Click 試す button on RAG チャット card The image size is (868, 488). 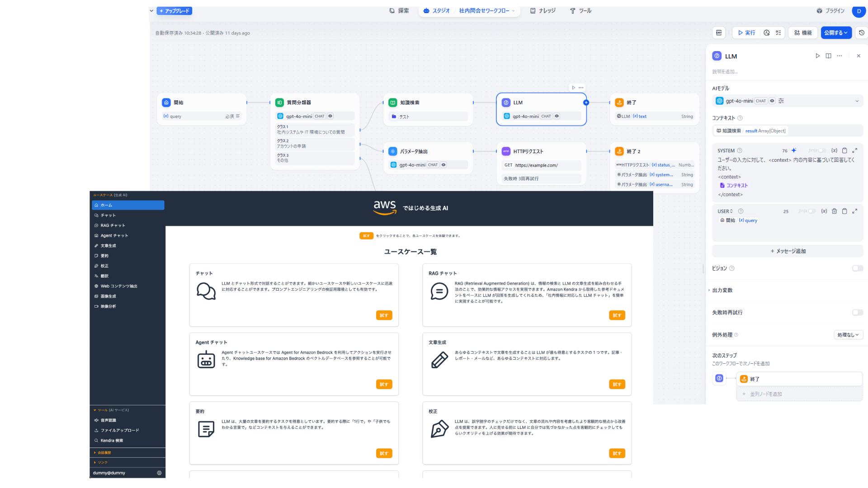pos(617,315)
